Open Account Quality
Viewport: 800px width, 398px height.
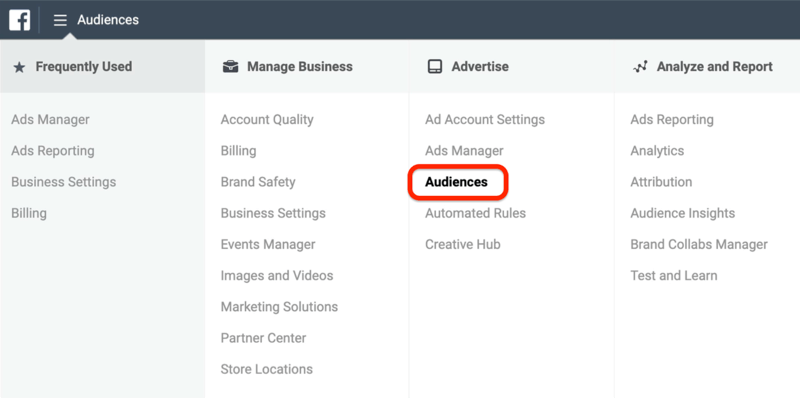(267, 120)
